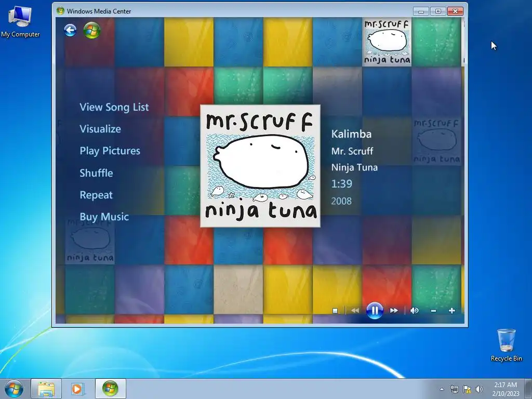Choose Play Pictures

coord(110,151)
